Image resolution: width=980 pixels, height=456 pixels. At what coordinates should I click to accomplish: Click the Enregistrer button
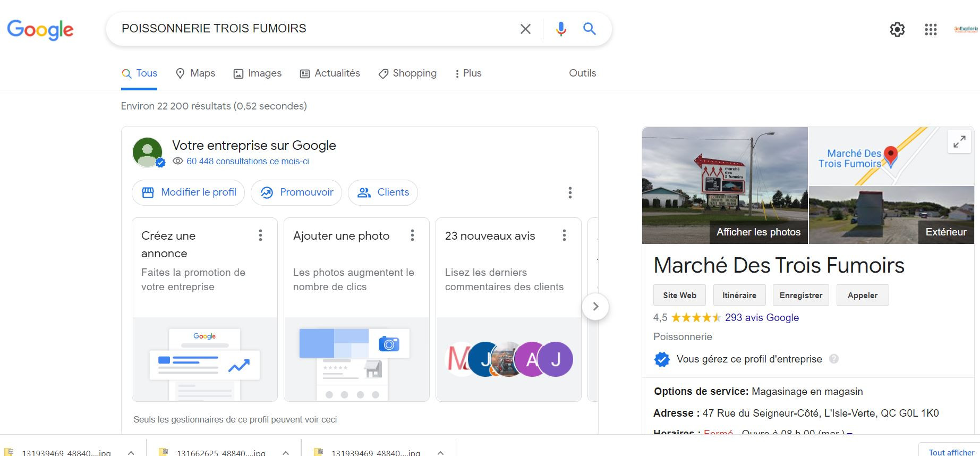point(801,295)
